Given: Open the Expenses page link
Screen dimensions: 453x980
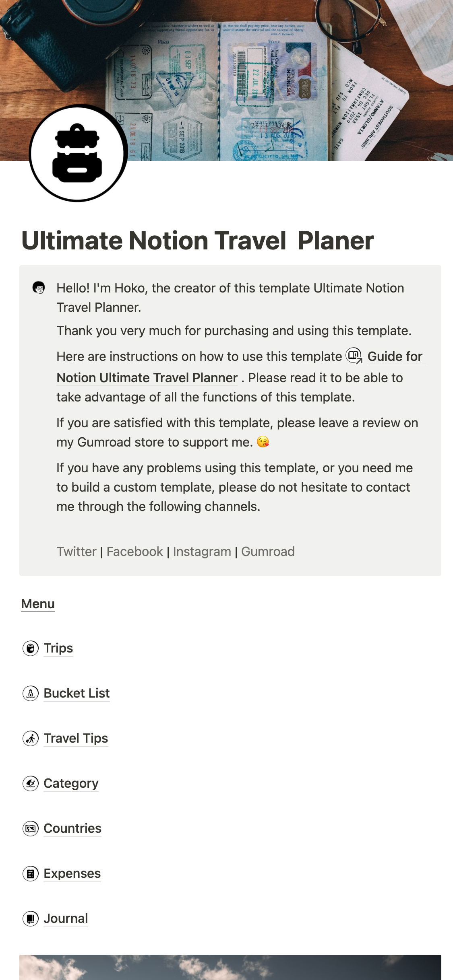Looking at the screenshot, I should pos(72,874).
